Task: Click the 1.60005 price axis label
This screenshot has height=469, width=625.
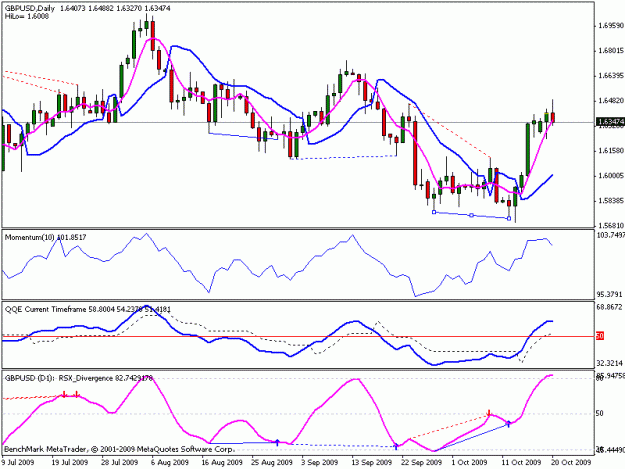Action: coord(611,176)
